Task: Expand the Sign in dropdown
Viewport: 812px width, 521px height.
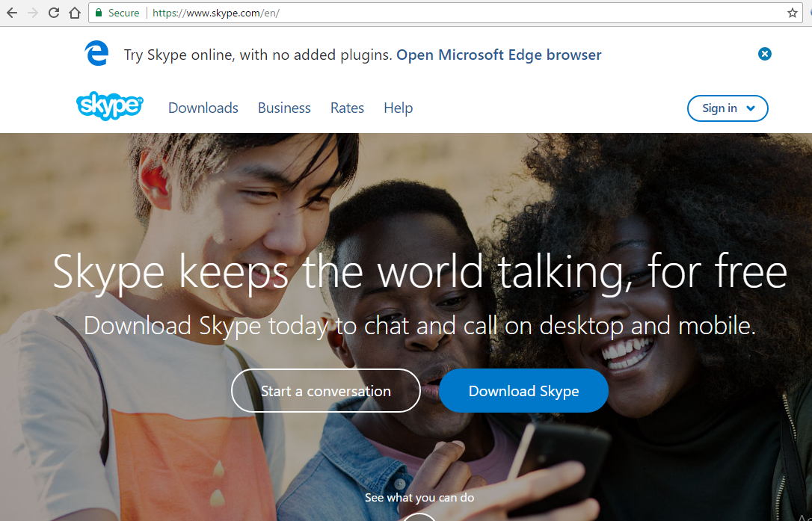Action: (x=728, y=108)
